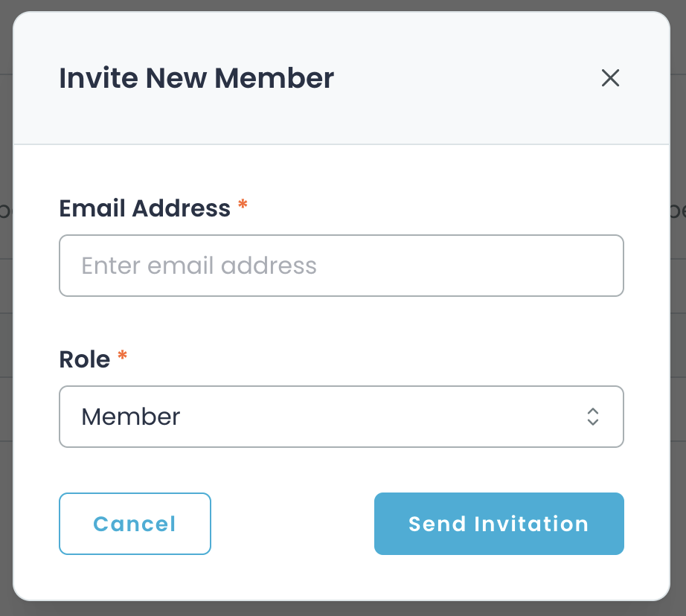Click the X icon in the dialog header
Viewport: 686px width, 616px height.
[x=610, y=78]
